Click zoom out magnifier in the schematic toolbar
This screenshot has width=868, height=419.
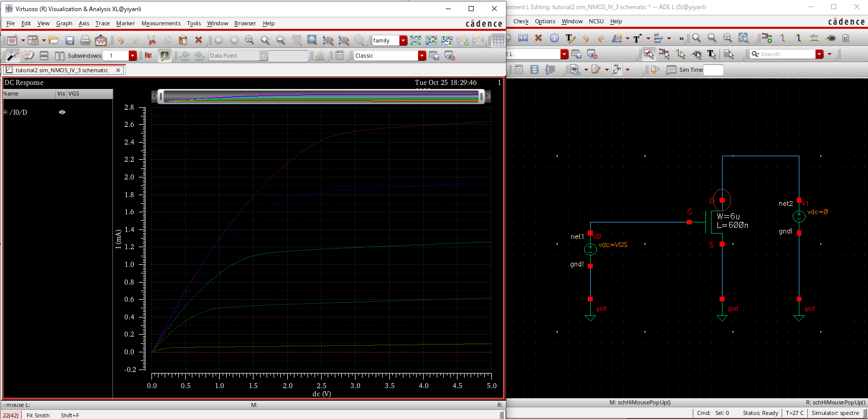712,38
